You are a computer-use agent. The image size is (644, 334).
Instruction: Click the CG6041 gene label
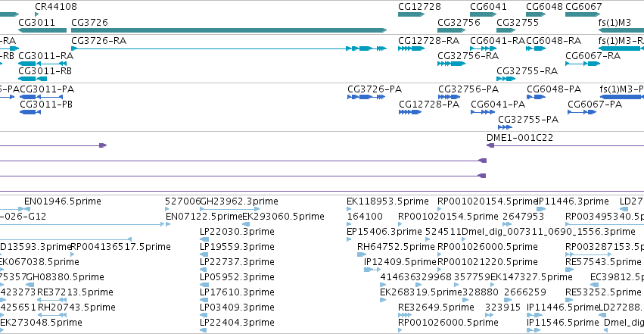(x=488, y=7)
